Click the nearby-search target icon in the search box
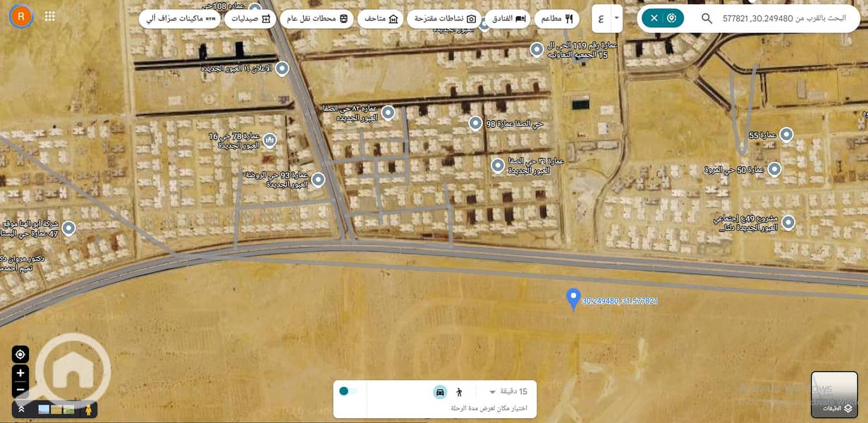Image resolution: width=868 pixels, height=423 pixels. point(671,18)
